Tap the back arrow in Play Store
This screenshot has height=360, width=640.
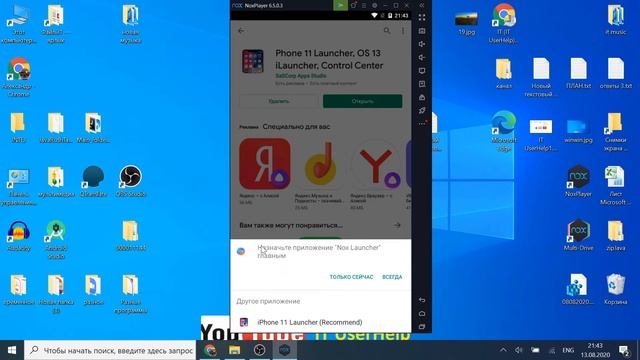pyautogui.click(x=241, y=31)
